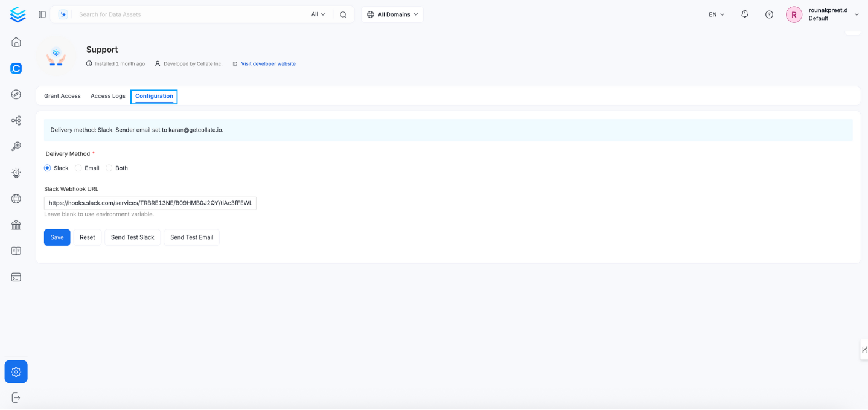Image resolution: width=868 pixels, height=410 pixels.
Task: Click the Developed by Collate Inc. text
Action: pyautogui.click(x=193, y=64)
